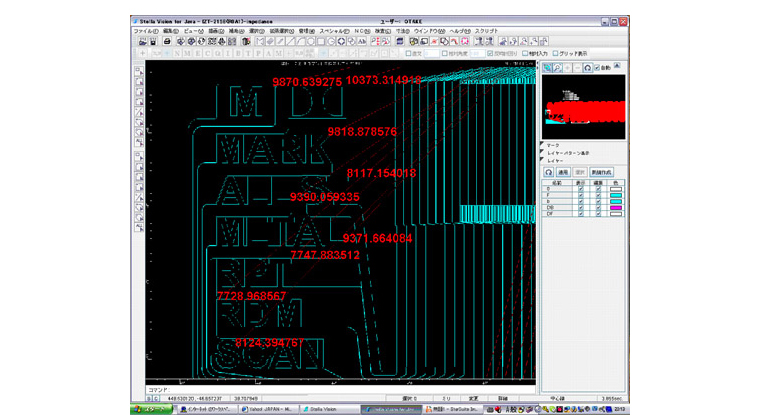760x415 pixels.
Task: Click the plus crosshair icon in second toolbar
Action: (142, 53)
